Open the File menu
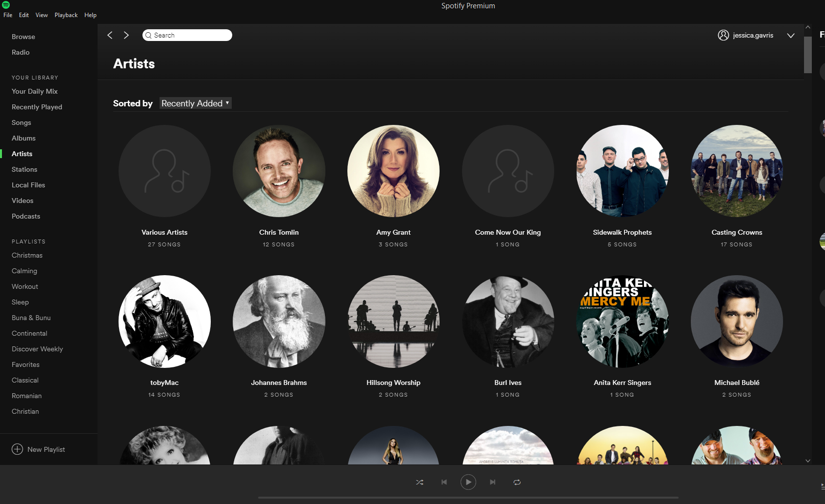The image size is (825, 504). (8, 15)
